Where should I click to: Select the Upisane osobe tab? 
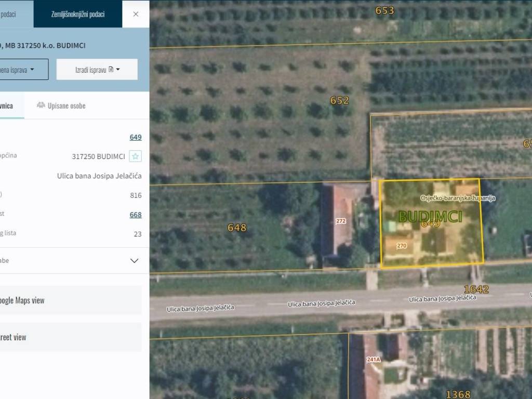pos(61,105)
